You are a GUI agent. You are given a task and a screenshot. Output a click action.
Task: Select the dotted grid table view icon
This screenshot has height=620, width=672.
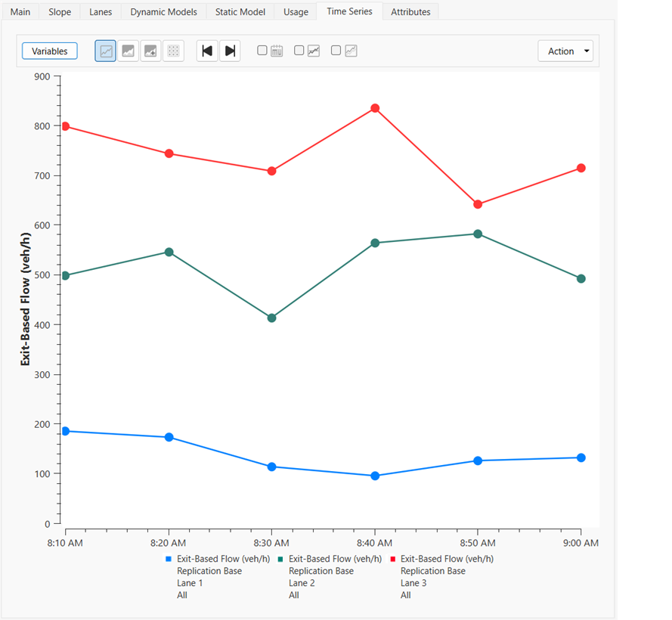coord(173,51)
